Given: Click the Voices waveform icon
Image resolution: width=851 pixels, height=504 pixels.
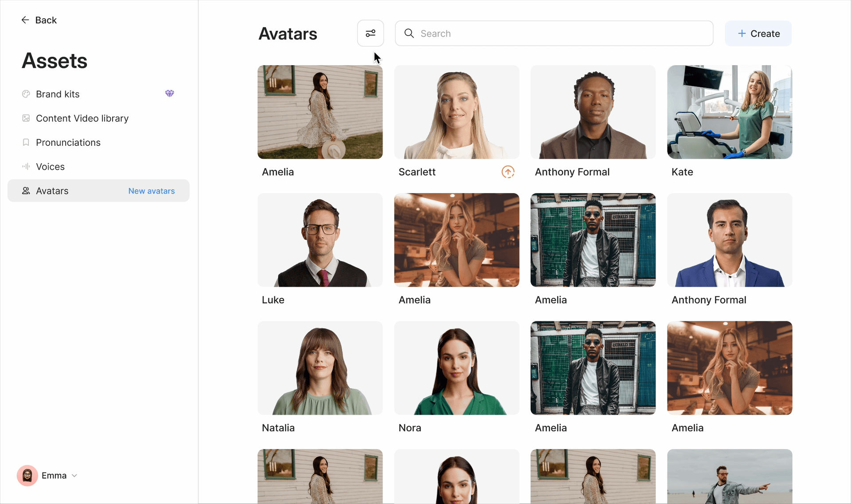Looking at the screenshot, I should tap(26, 167).
